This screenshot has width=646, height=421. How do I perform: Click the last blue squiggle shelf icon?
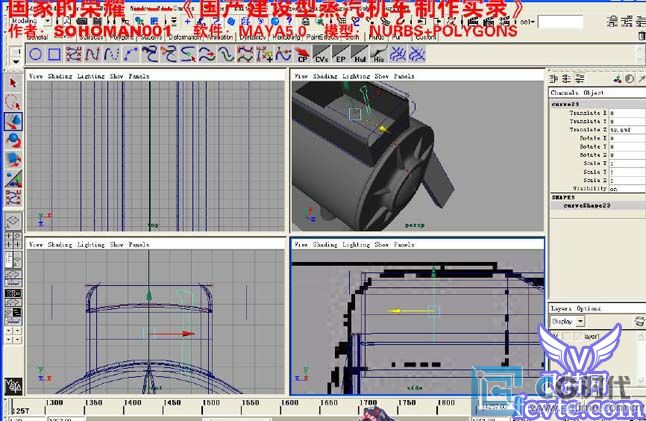[417, 54]
